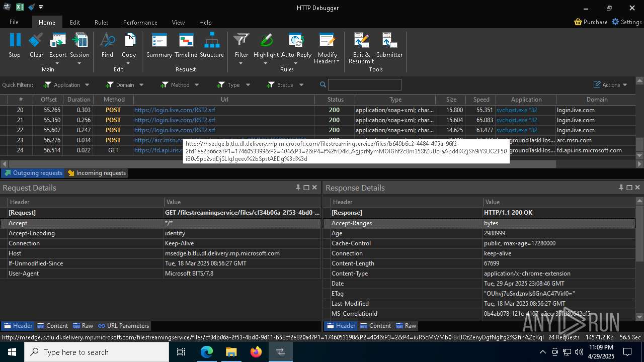Expand the Auto-Reply dropdown arrow
This screenshot has height=362, width=644.
pyautogui.click(x=296, y=63)
